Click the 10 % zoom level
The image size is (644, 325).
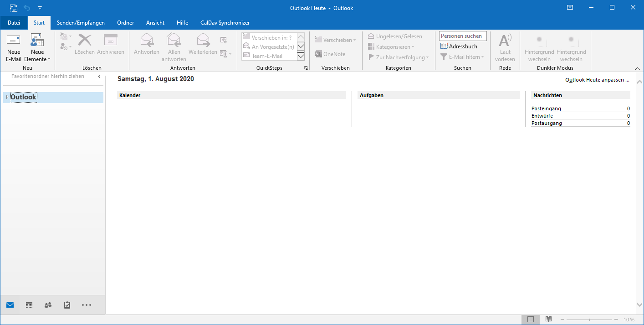[629, 320]
